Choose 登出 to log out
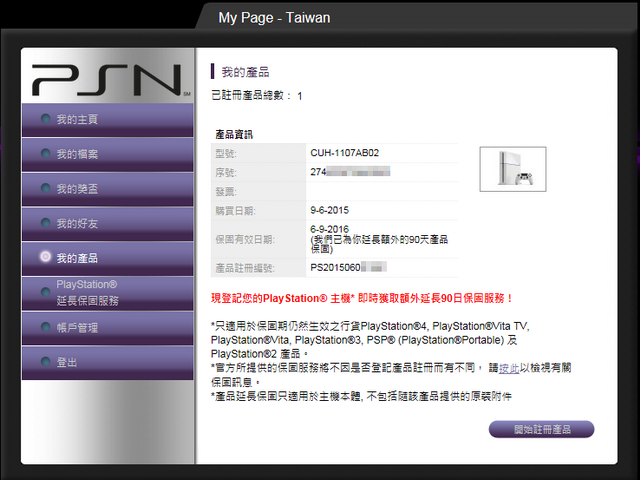Viewport: 640px width, 480px height. click(x=107, y=363)
